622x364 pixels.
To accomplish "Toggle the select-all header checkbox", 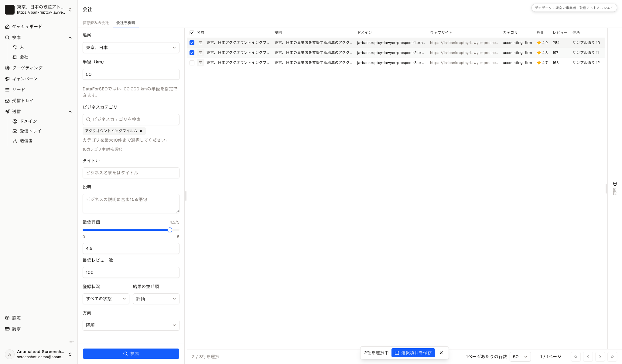I will pyautogui.click(x=192, y=33).
